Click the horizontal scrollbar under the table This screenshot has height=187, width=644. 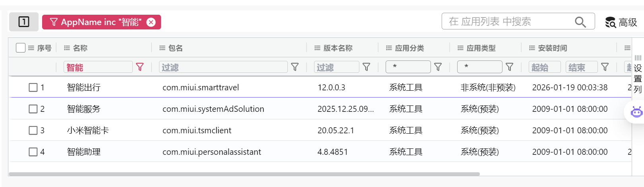pos(244,174)
